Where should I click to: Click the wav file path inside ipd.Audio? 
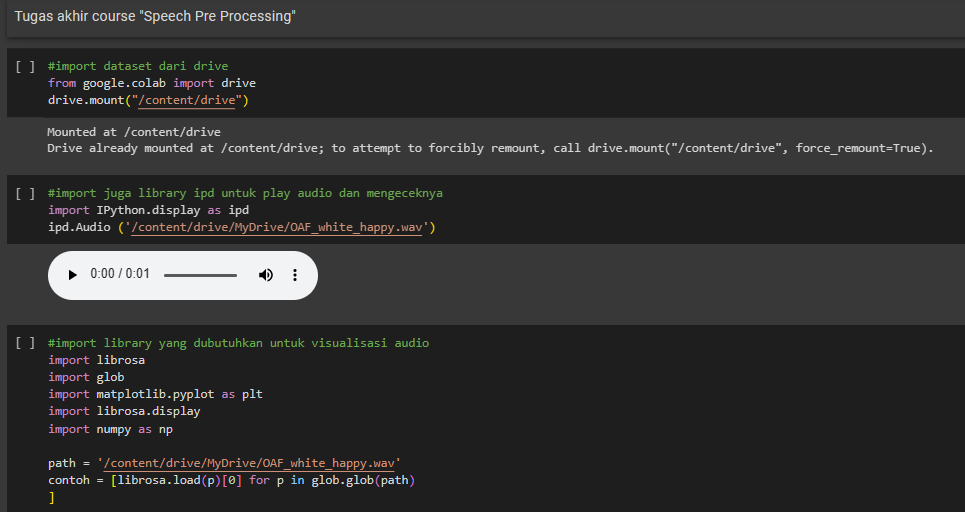pos(276,228)
